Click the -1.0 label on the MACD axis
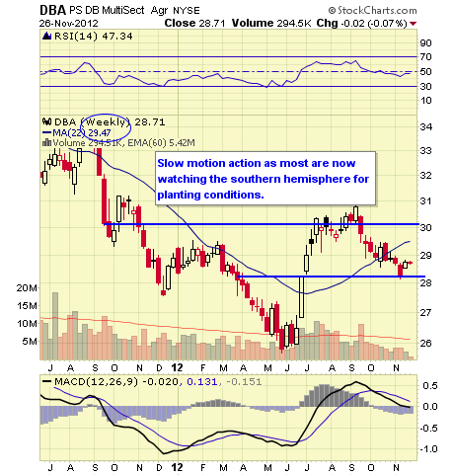Screen dimensions: 454x476 tap(428, 448)
